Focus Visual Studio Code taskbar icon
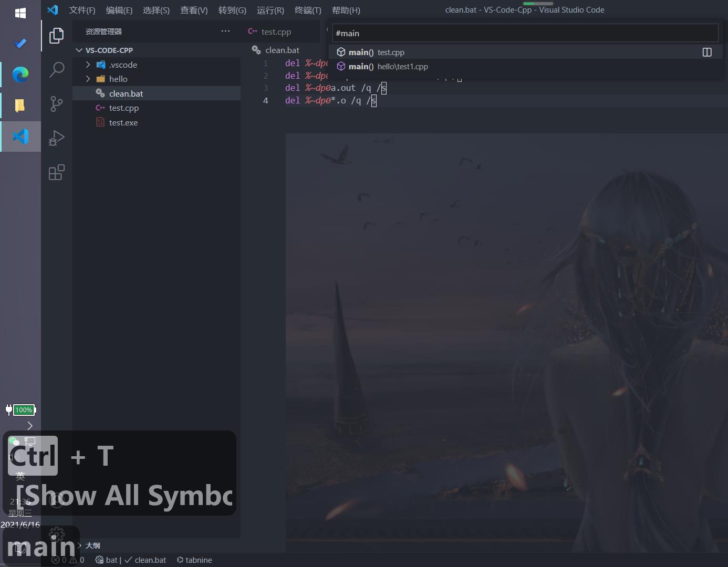 click(20, 136)
